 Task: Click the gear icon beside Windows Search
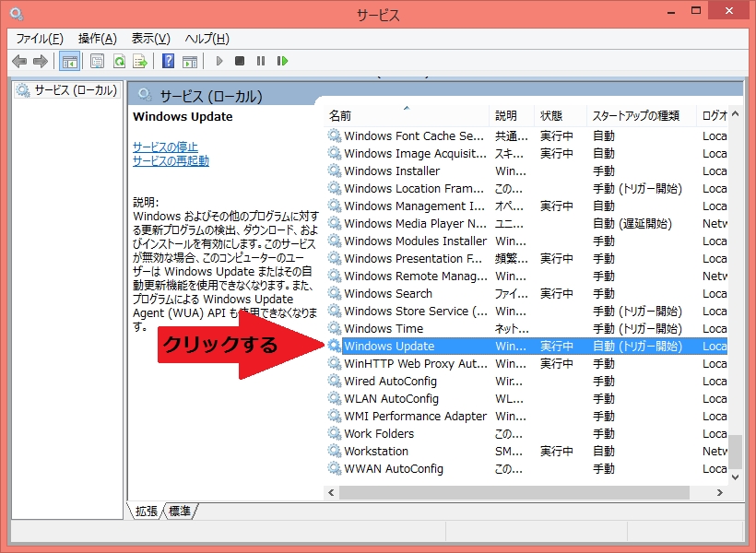tap(334, 293)
